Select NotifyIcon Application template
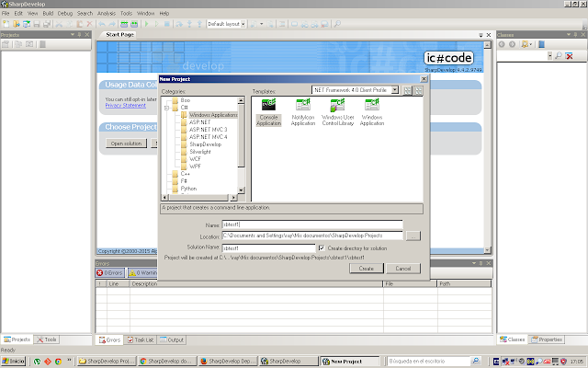588x368 pixels. point(303,112)
